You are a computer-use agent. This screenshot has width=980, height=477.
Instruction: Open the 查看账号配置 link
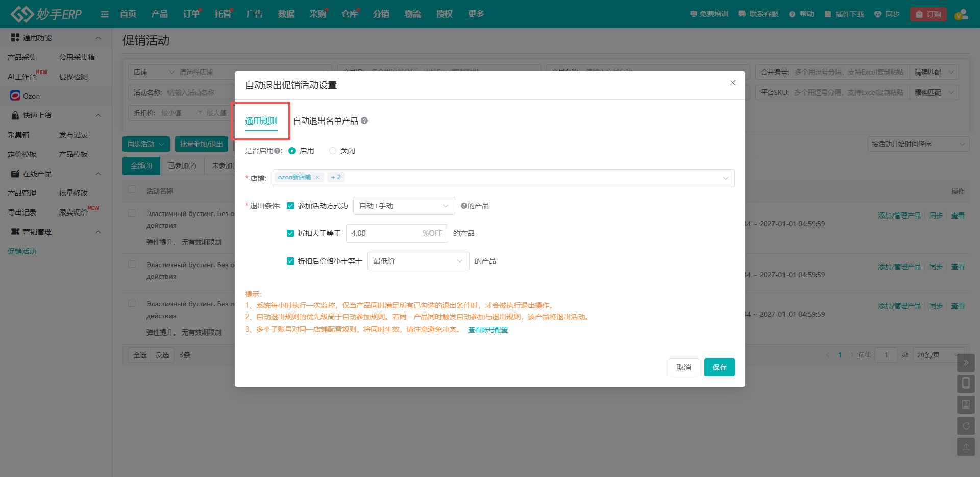tap(488, 330)
